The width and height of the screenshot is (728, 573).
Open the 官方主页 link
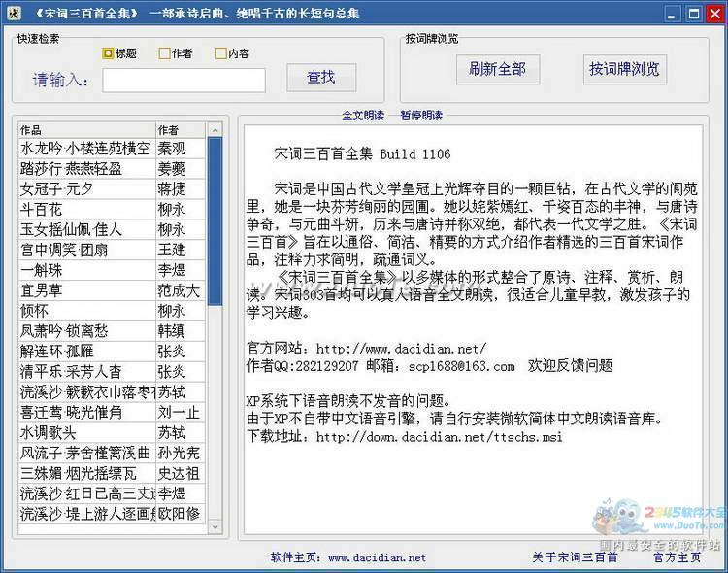coord(678,557)
